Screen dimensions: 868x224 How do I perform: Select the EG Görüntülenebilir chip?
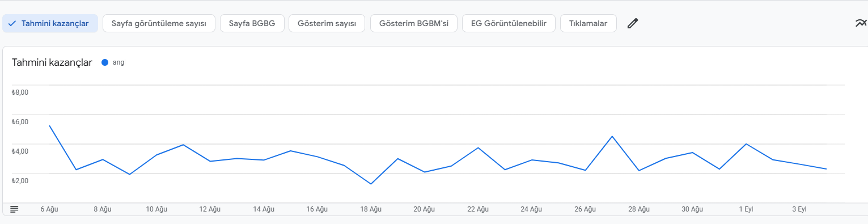(x=509, y=23)
